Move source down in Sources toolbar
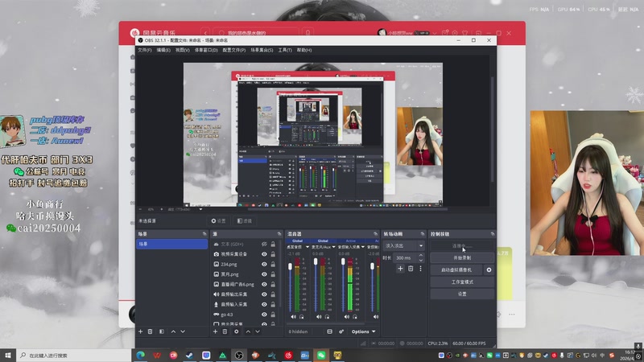This screenshot has width=644, height=362. coord(258,331)
